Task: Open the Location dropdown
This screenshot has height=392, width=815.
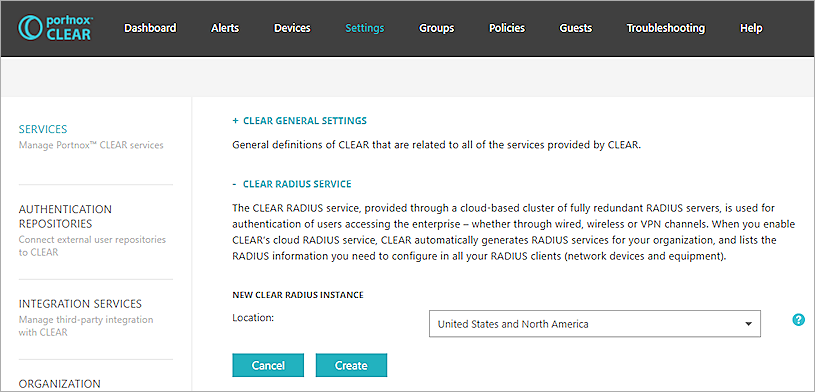Action: pos(595,324)
